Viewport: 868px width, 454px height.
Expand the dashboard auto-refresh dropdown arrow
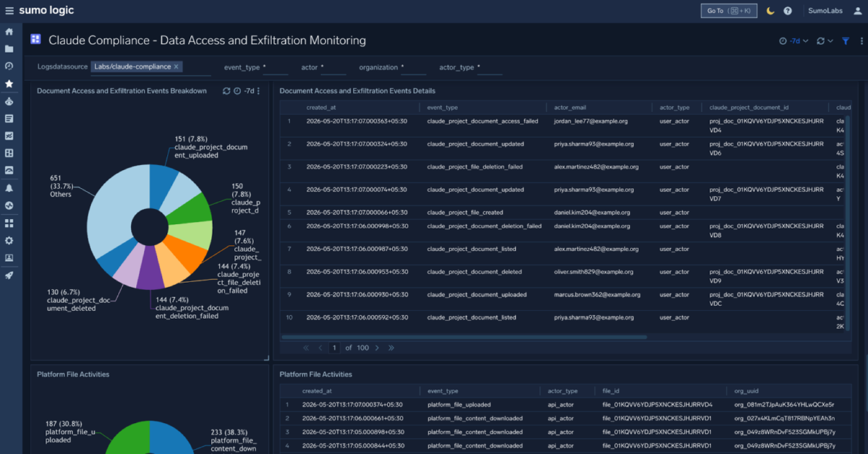click(x=830, y=41)
